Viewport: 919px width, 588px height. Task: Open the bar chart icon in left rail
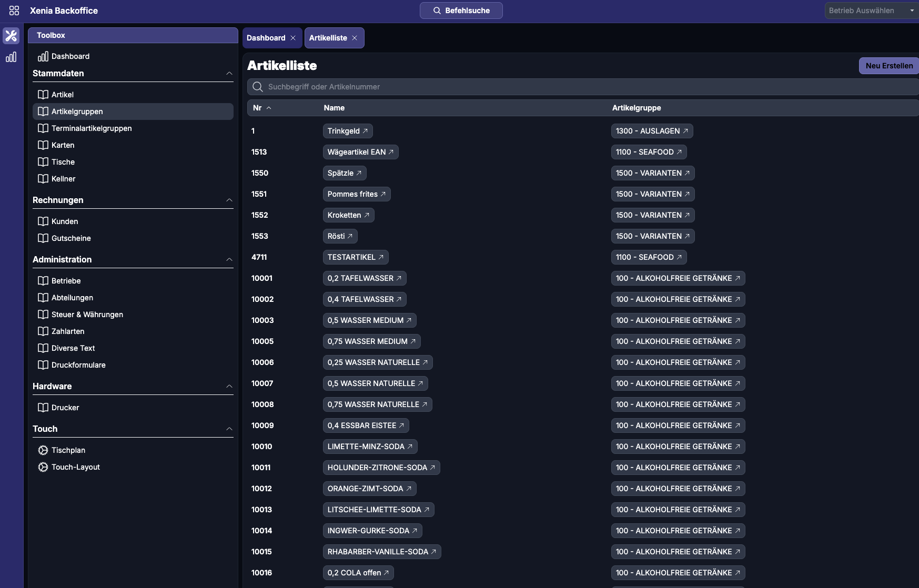pos(11,57)
